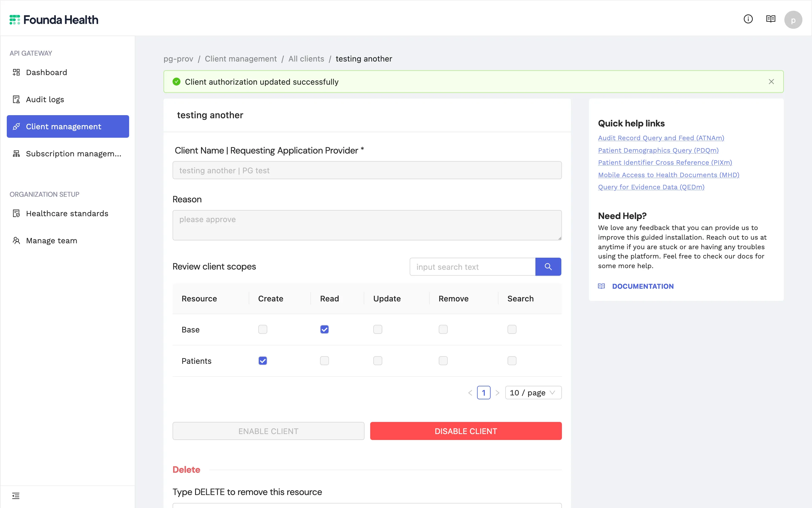Click the scope search text input
Screen dimensions: 812x508
click(x=473, y=267)
